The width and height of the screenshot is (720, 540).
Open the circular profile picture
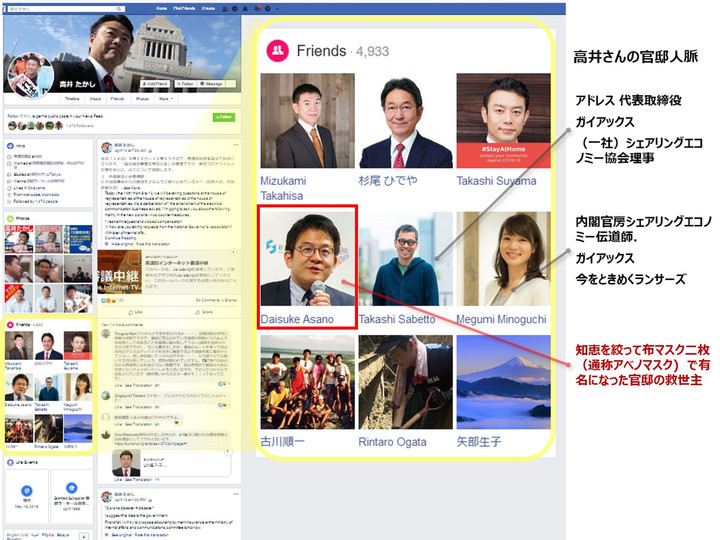click(x=31, y=74)
